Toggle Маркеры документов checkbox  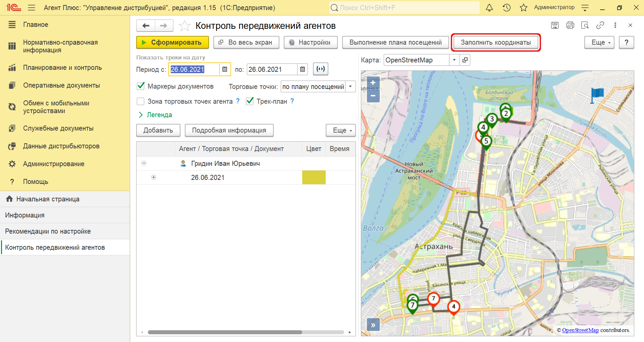point(141,86)
